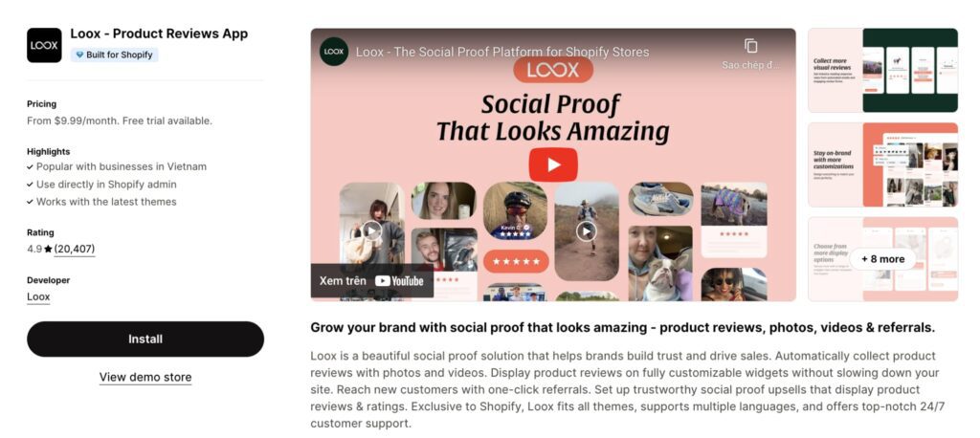Viewport: 980px width, 438px height.
Task: Play the YouTube video with red play button
Action: [x=553, y=164]
